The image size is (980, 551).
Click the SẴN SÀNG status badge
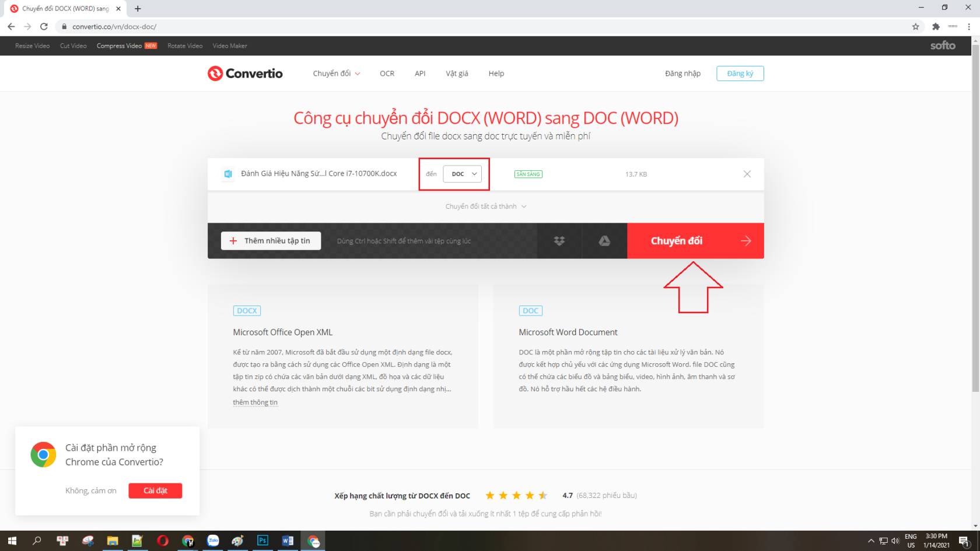click(528, 174)
